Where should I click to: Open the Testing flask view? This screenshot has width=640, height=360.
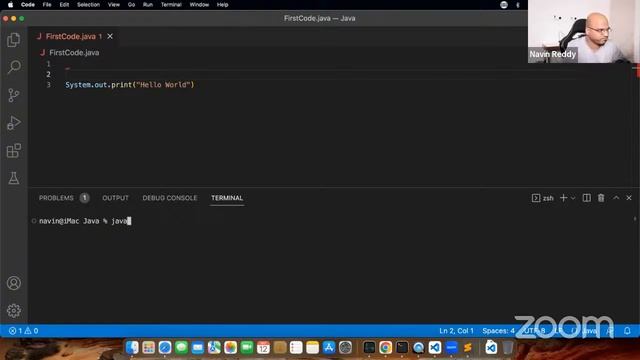pos(13,178)
